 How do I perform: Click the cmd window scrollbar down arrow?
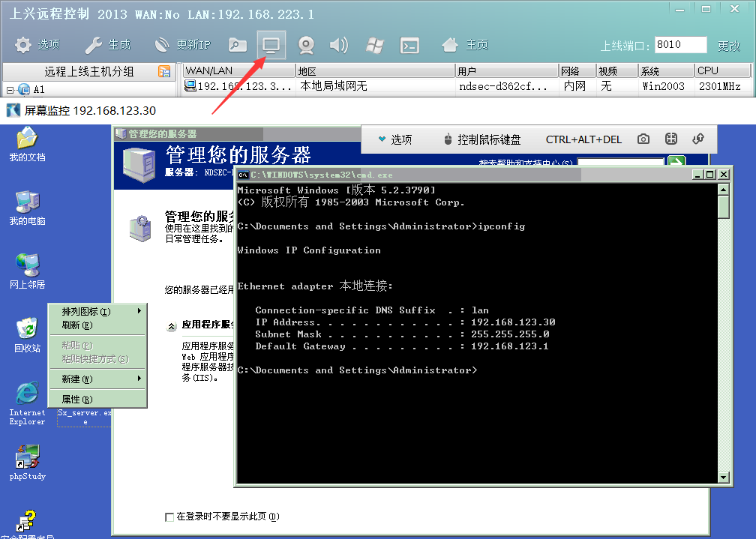(x=723, y=478)
